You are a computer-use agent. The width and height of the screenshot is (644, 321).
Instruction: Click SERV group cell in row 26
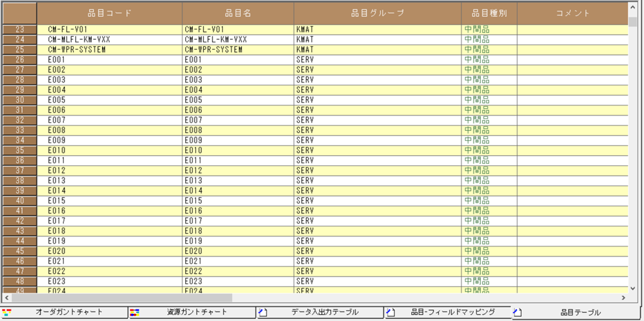[378, 60]
